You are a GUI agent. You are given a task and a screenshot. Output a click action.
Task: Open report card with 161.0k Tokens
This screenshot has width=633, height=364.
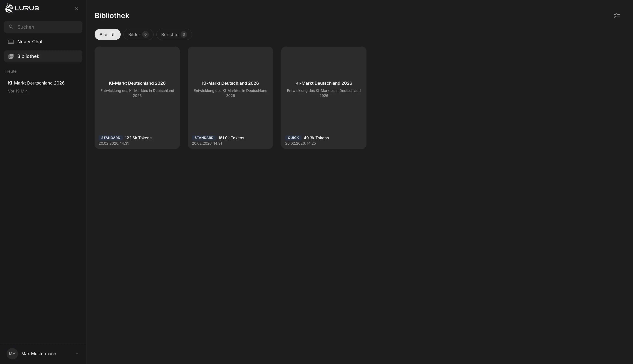tap(230, 97)
